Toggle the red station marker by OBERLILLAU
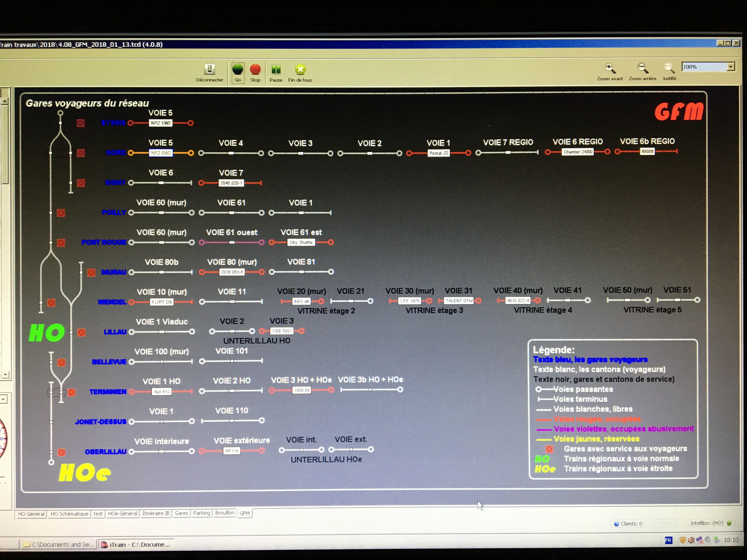Viewport: 747px width, 560px height. coord(62,452)
